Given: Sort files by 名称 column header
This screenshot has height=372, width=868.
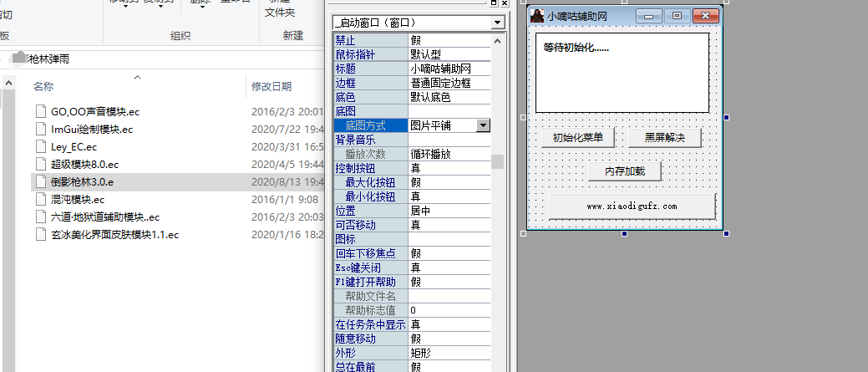Looking at the screenshot, I should [43, 86].
